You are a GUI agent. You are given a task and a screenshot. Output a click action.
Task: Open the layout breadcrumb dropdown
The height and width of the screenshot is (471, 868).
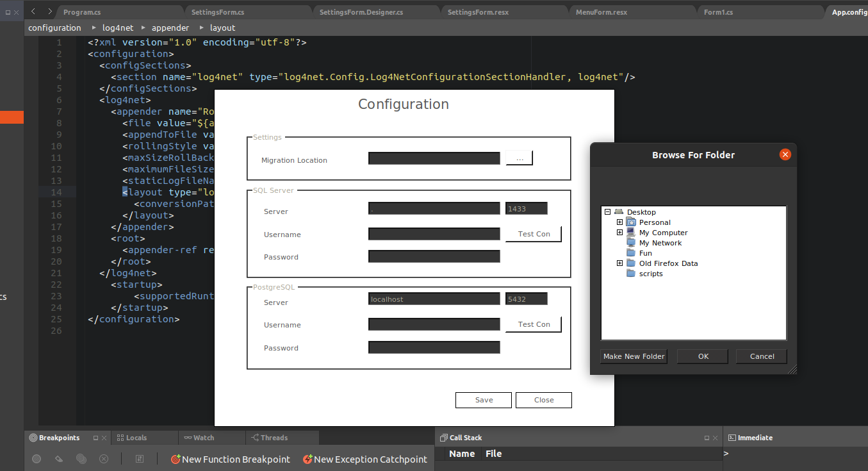pos(222,28)
